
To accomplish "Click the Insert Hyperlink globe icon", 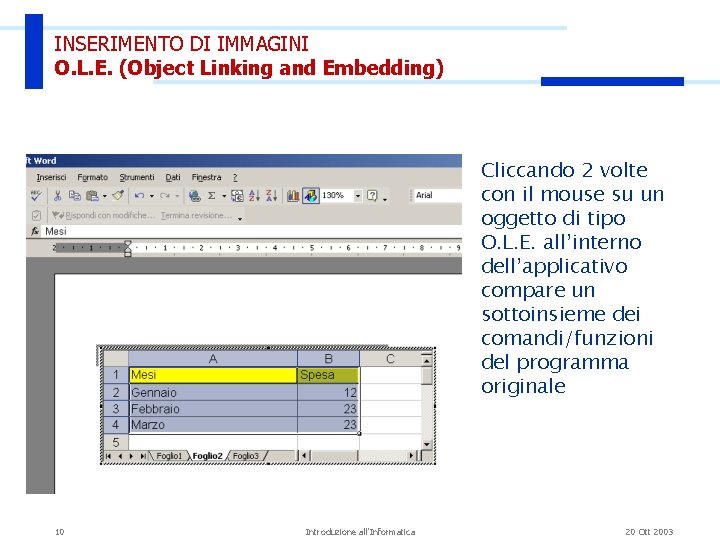I will [x=195, y=196].
